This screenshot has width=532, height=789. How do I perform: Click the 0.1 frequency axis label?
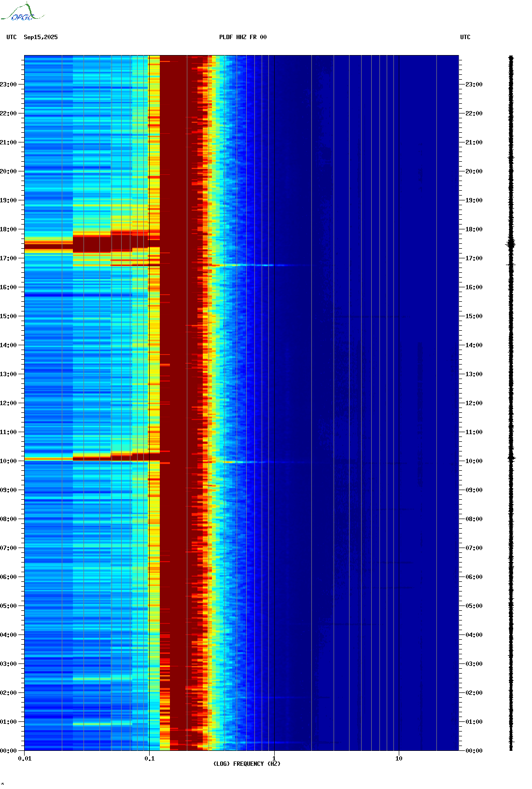coord(150,759)
